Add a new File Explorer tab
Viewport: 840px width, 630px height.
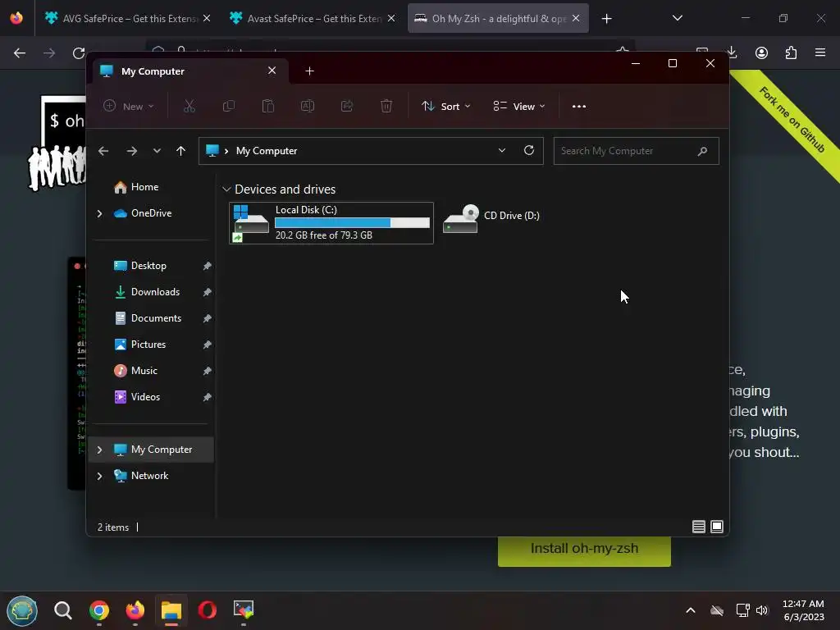tap(309, 71)
